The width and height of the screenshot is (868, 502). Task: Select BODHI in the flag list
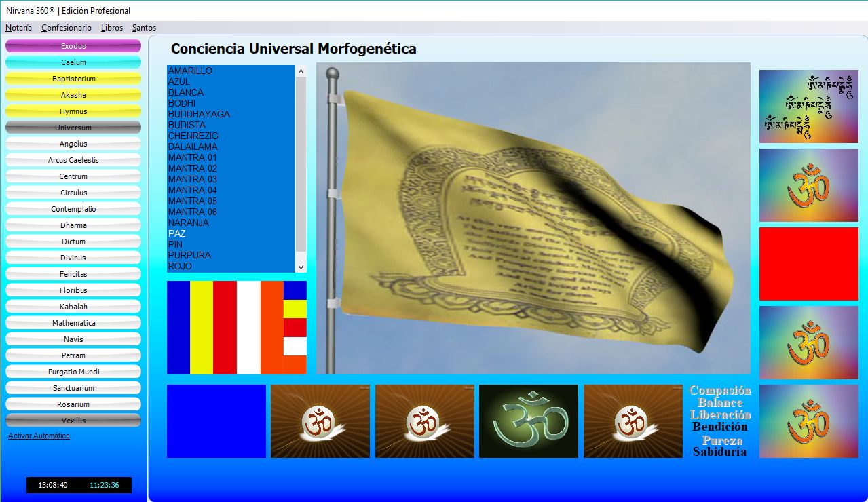click(231, 103)
